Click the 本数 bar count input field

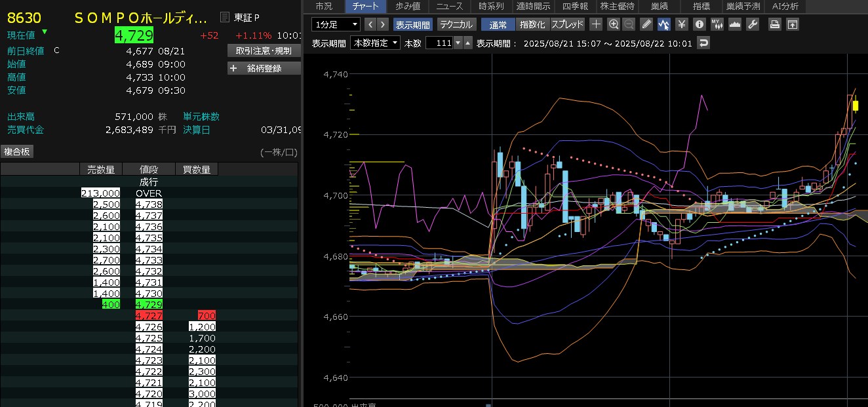coord(439,43)
